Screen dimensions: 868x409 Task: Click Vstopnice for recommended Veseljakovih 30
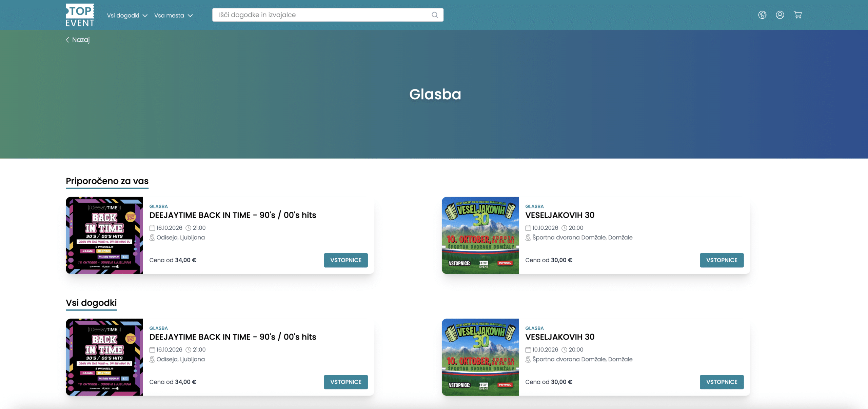722,260
